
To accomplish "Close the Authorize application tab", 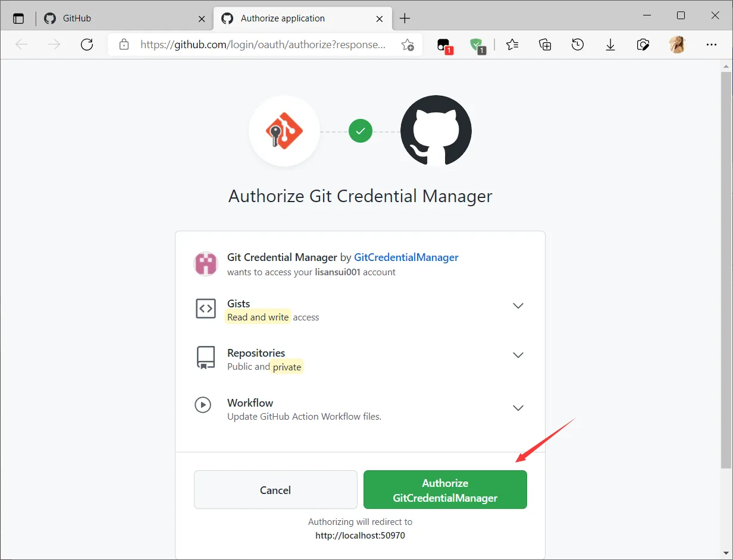I will click(380, 18).
